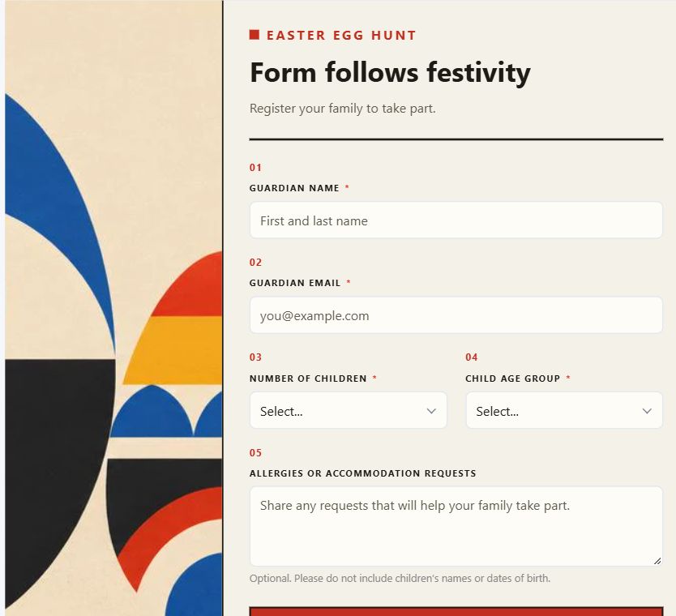This screenshot has width=676, height=616.
Task: Click the Allergies or Accommodation Requests label
Action: [362, 473]
